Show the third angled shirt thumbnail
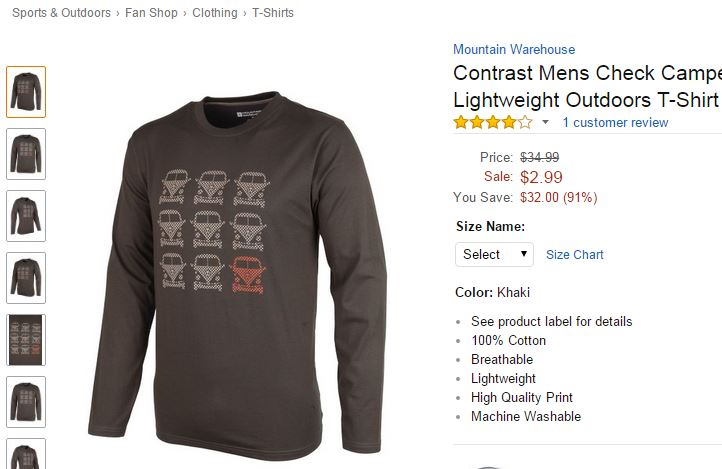Viewport: 722px width, 469px height. [x=26, y=216]
